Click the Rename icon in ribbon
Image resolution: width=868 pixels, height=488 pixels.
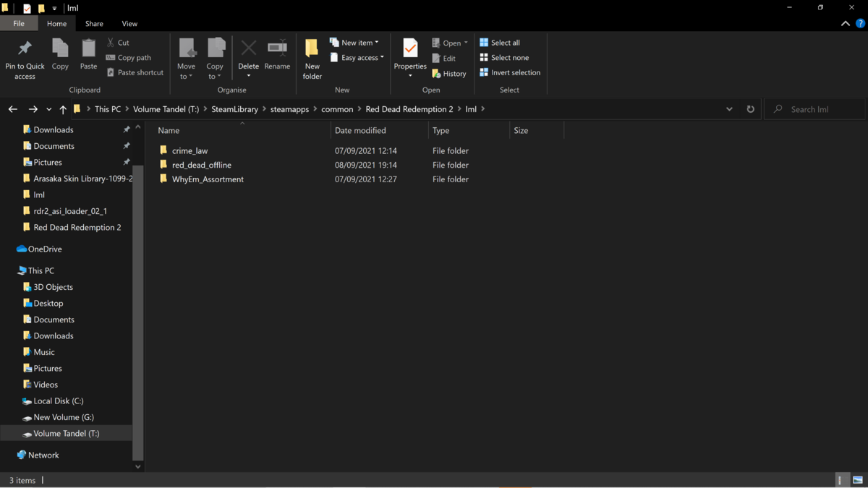277,48
